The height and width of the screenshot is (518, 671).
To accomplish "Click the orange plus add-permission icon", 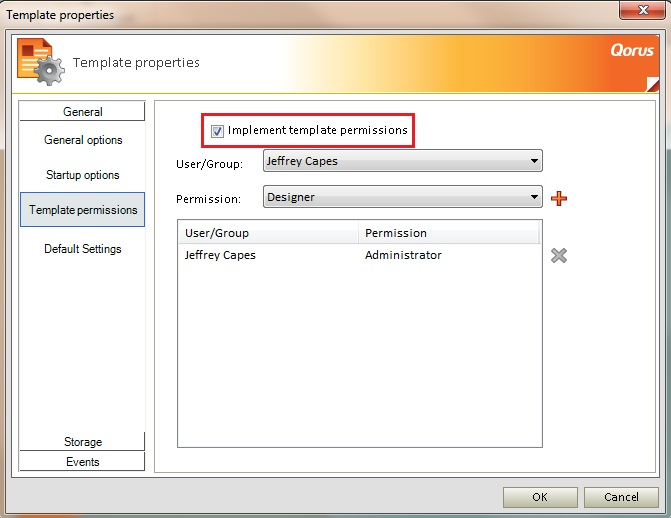I will (x=558, y=198).
